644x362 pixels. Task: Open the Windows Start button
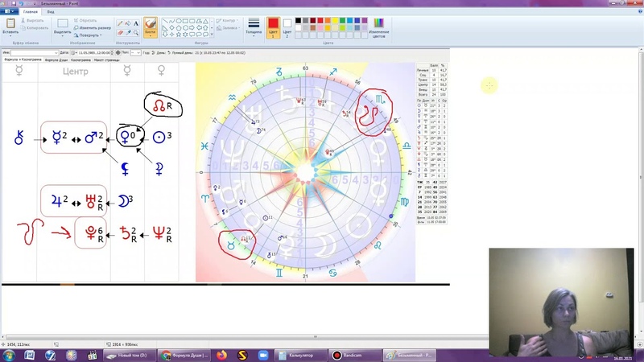pyautogui.click(x=9, y=355)
